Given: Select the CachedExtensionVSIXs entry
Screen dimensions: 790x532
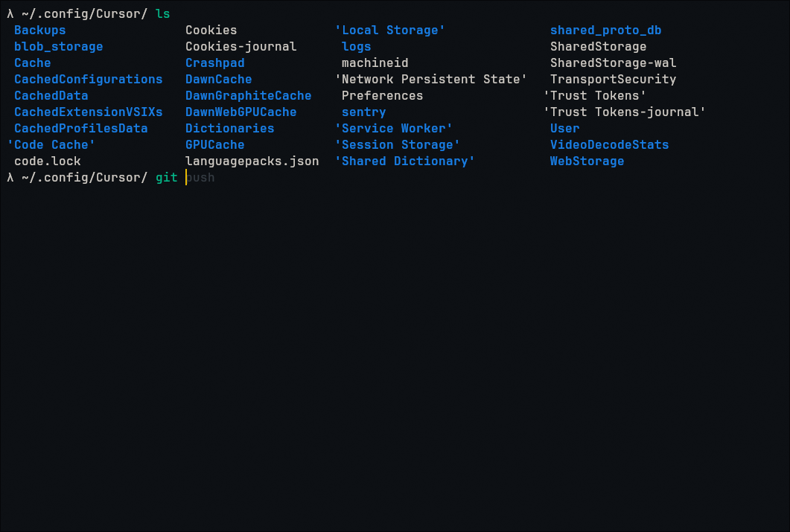Looking at the screenshot, I should (x=88, y=112).
